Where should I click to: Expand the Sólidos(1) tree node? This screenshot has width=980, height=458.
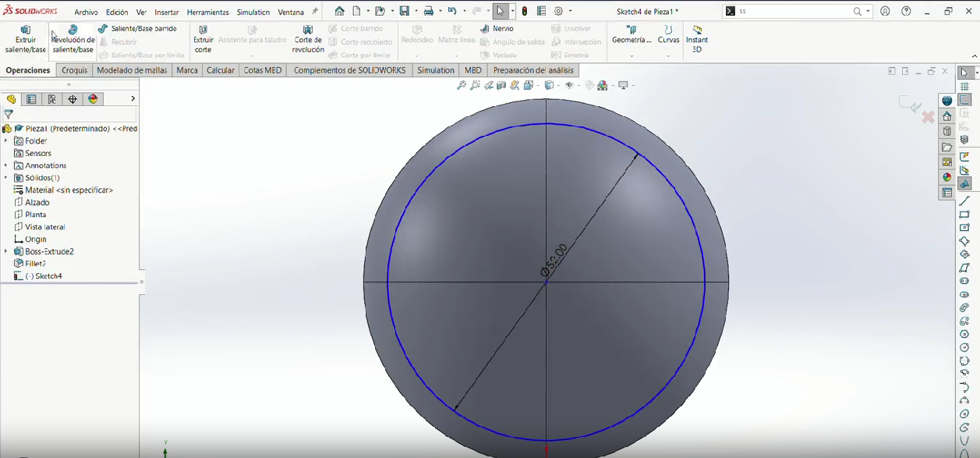click(6, 178)
